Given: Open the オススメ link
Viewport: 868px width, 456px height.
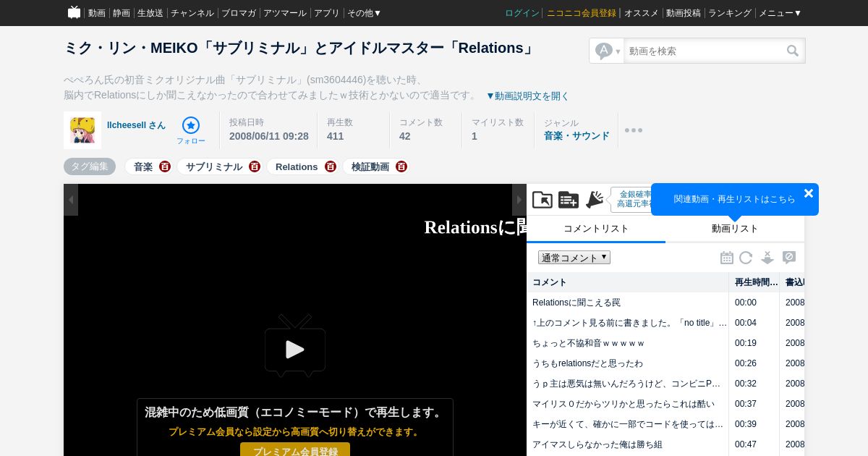Looking at the screenshot, I should 642,13.
